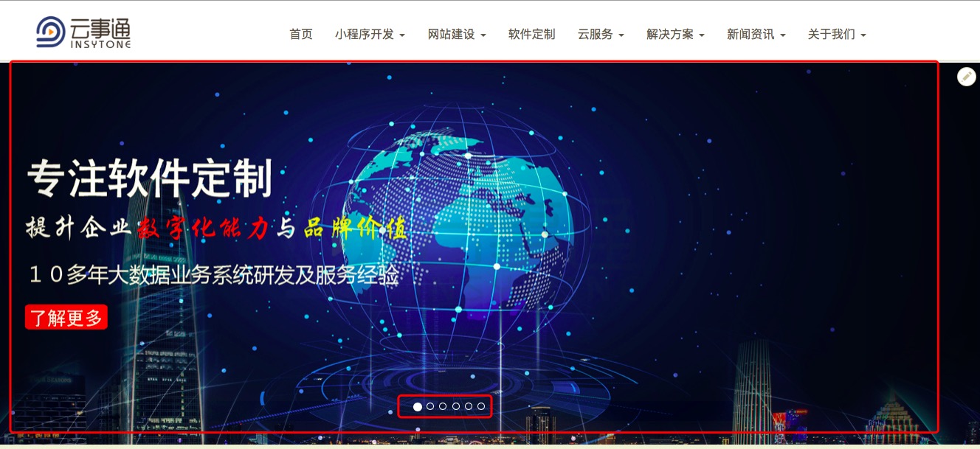Select the first carousel dot

(417, 406)
